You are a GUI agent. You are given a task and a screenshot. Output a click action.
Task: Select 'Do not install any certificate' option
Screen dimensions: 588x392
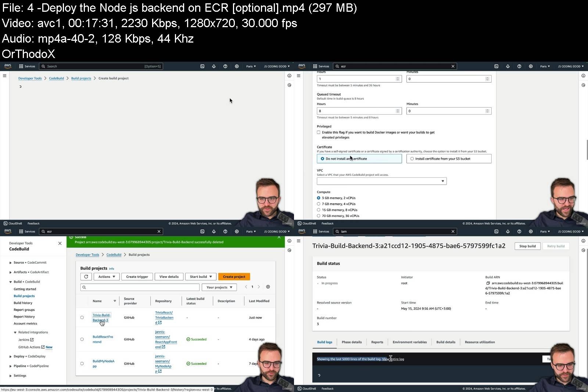coord(359,159)
